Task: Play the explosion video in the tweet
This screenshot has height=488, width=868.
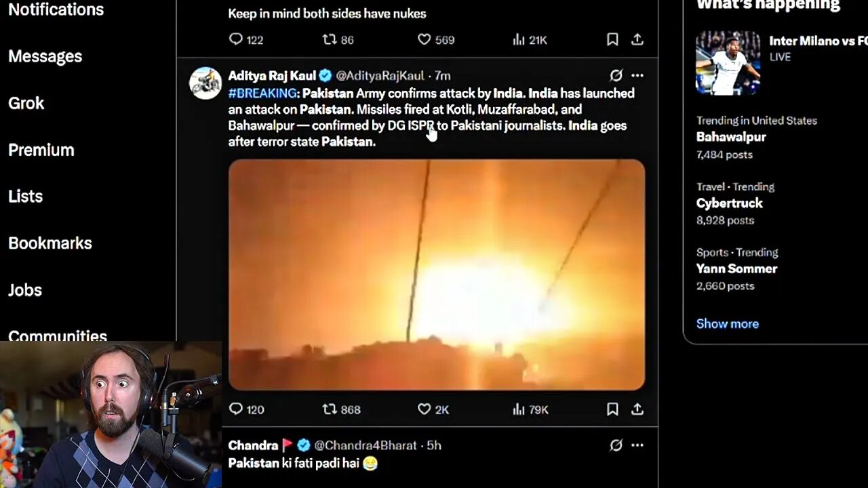Action: [436, 274]
